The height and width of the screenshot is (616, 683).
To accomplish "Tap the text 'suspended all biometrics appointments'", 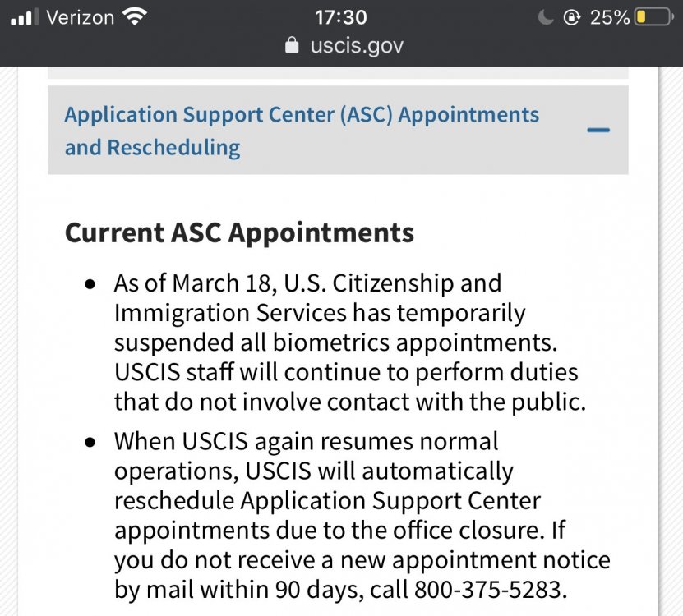I will pyautogui.click(x=335, y=342).
